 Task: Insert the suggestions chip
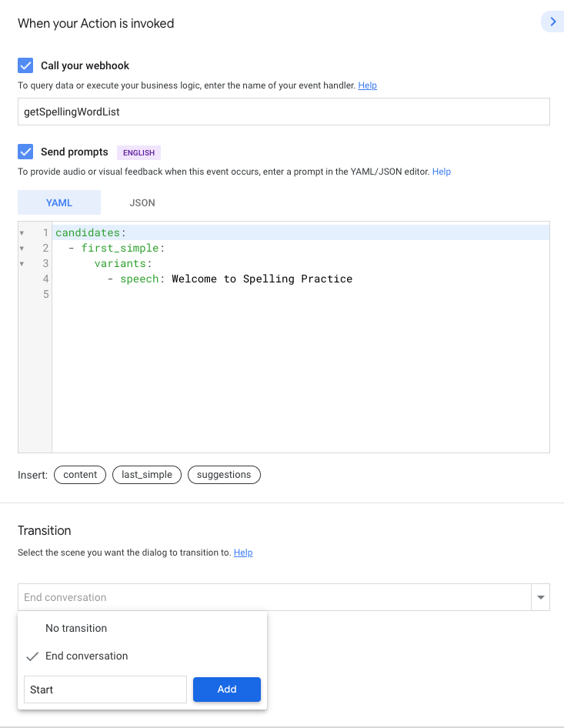224,475
